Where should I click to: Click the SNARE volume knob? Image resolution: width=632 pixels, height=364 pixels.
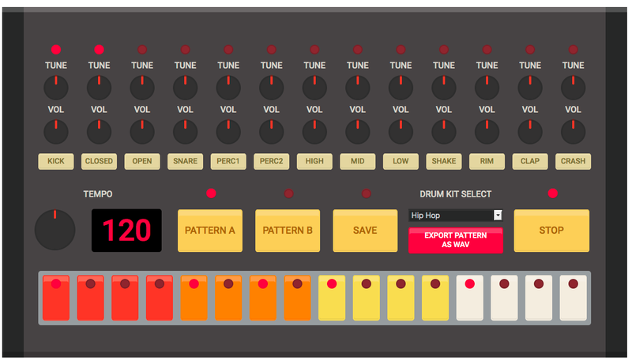186,132
